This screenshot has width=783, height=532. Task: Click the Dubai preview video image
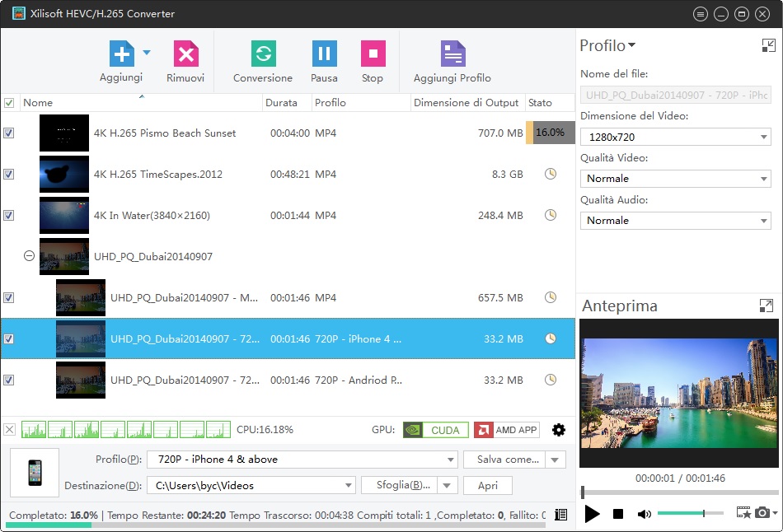click(x=679, y=394)
